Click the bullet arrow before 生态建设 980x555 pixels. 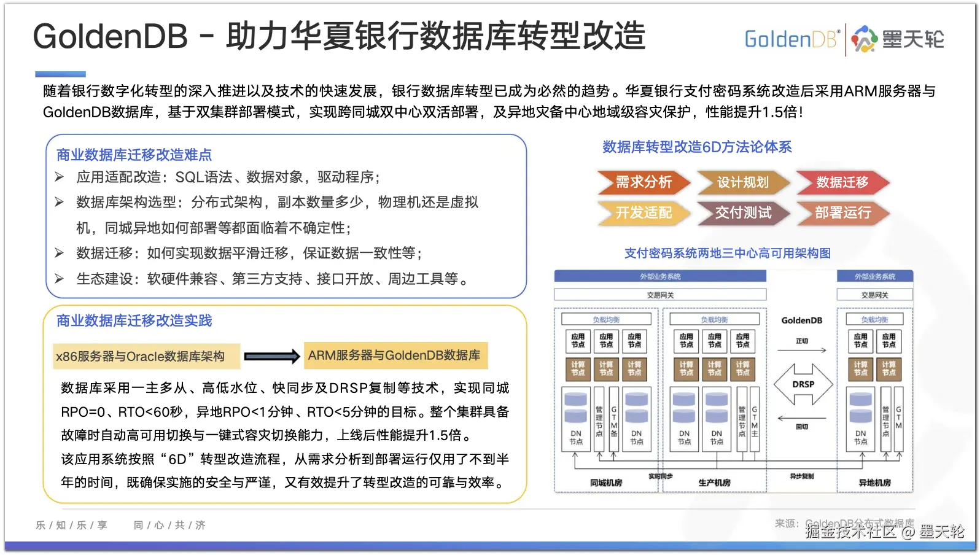[x=60, y=279]
